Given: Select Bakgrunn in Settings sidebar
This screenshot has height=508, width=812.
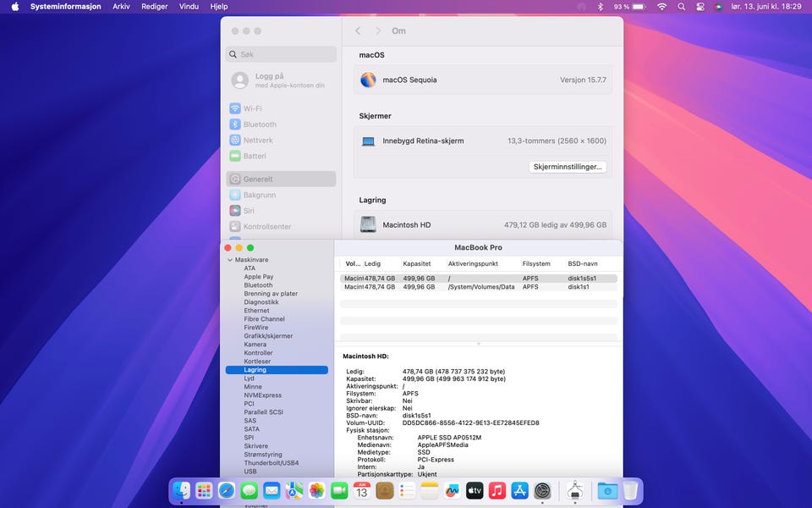Looking at the screenshot, I should coord(281,195).
